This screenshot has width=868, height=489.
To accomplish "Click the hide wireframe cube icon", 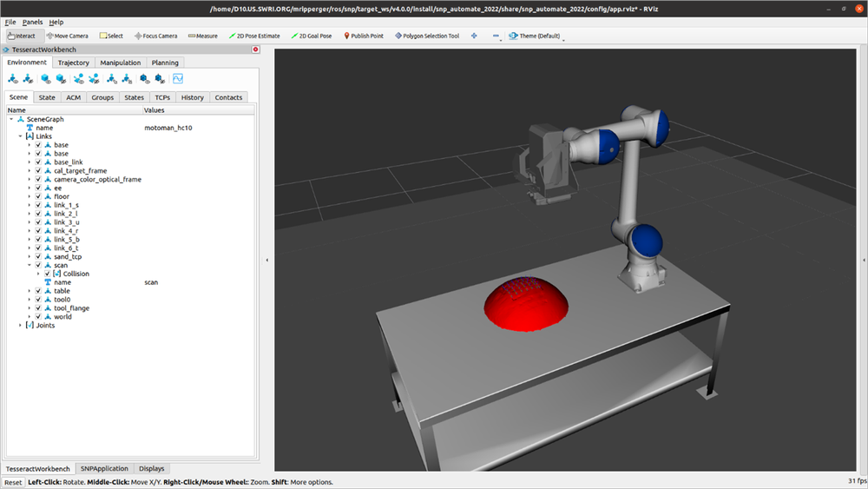I will tap(160, 79).
